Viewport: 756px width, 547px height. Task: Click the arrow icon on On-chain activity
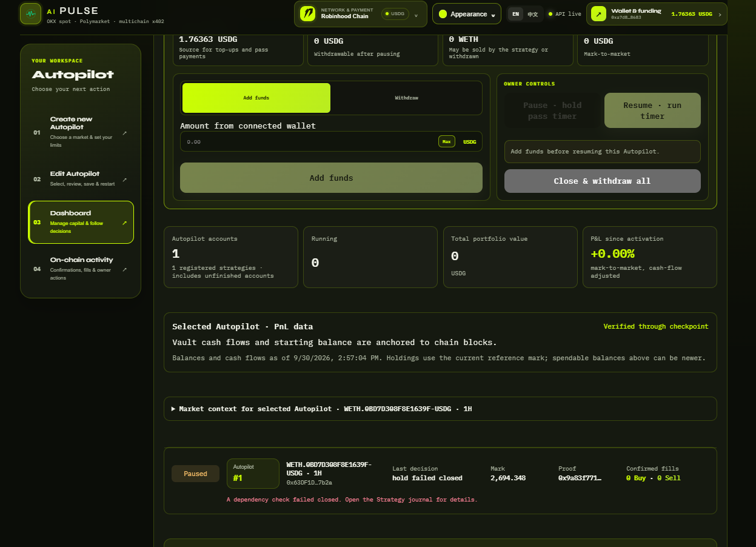point(124,269)
